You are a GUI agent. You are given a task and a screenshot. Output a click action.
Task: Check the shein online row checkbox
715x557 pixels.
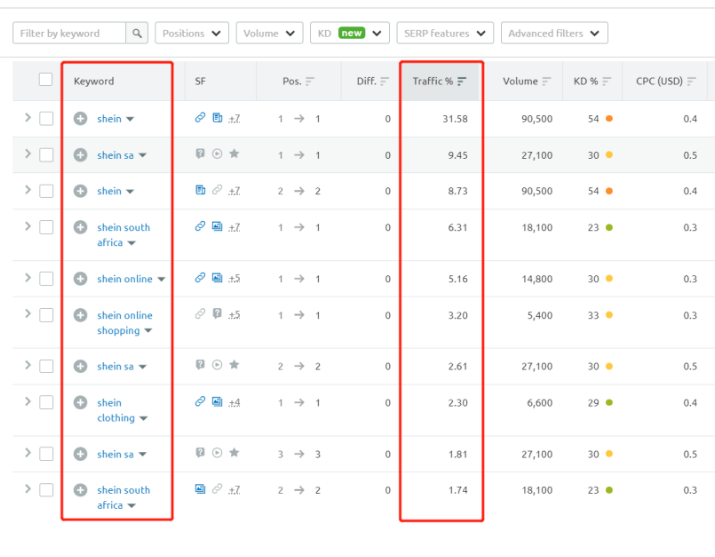[x=46, y=278]
